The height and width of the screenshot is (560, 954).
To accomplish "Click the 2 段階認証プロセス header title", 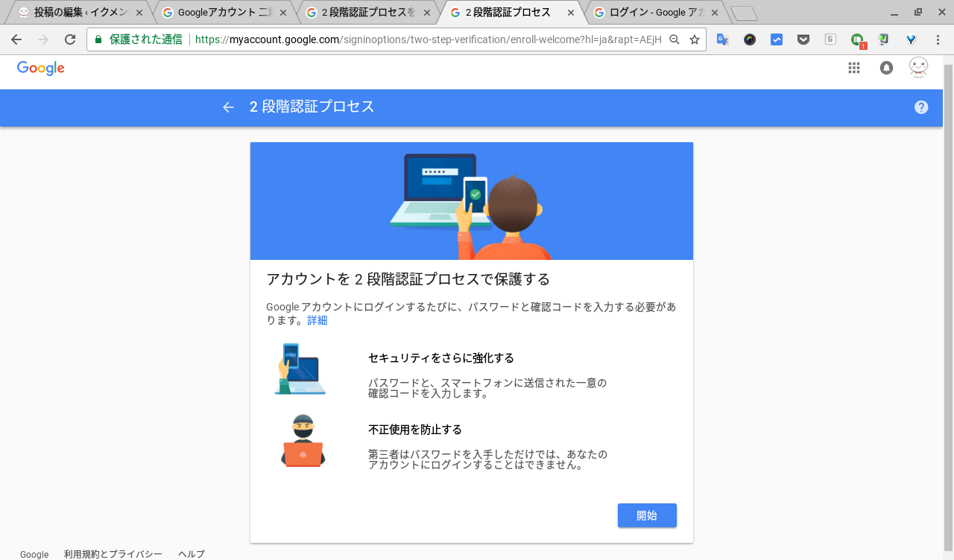I will point(312,106).
